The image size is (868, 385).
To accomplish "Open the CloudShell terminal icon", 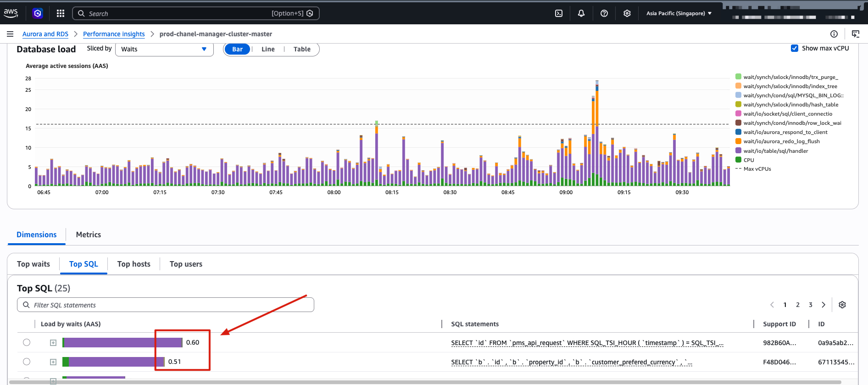I will [559, 13].
